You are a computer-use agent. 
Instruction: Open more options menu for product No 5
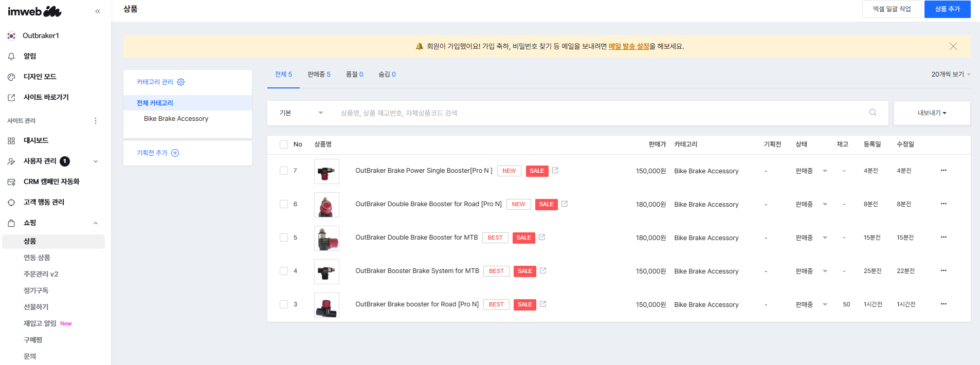tap(943, 237)
